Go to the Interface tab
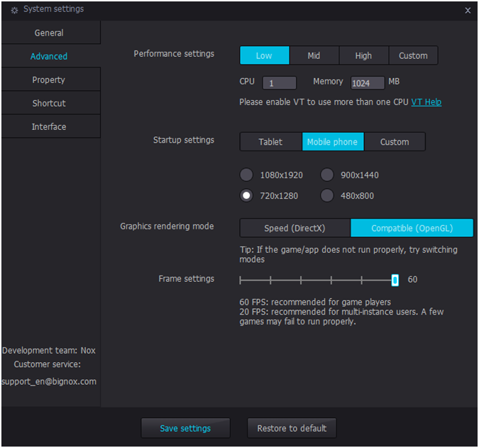This screenshot has height=448, width=479. tap(50, 126)
